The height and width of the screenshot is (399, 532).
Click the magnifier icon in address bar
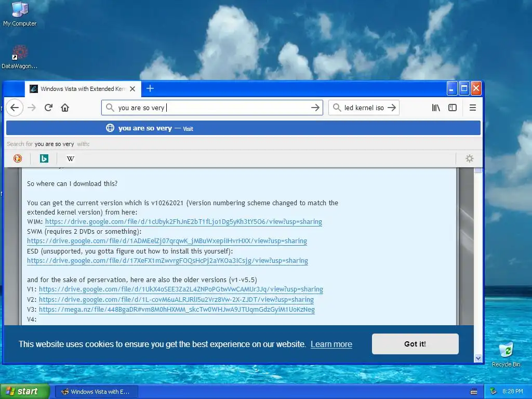(x=110, y=108)
